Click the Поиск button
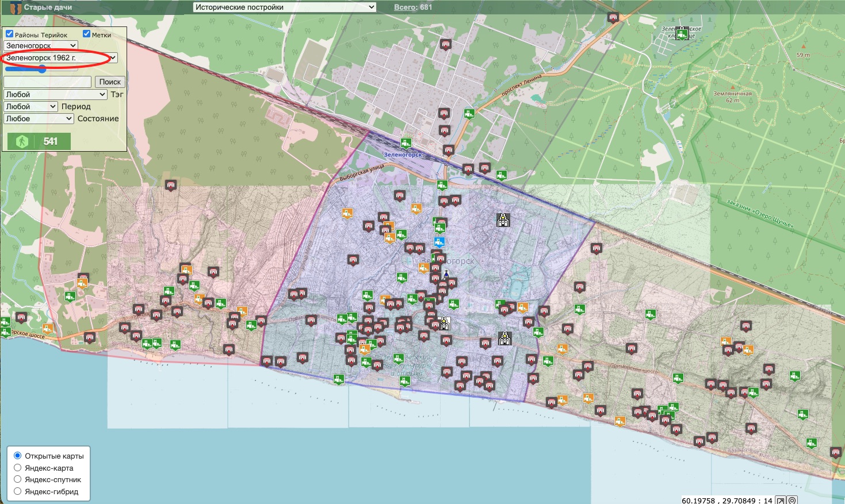 [110, 82]
